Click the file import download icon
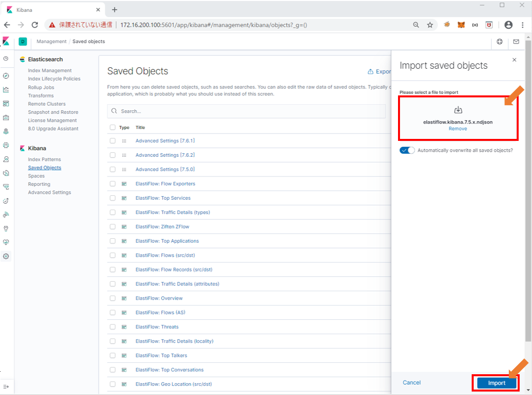 click(458, 110)
